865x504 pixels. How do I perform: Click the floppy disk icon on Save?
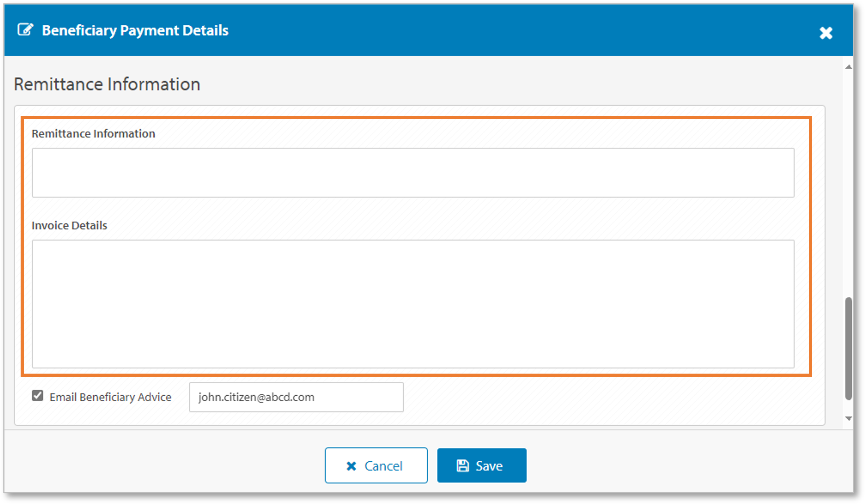[x=463, y=466]
